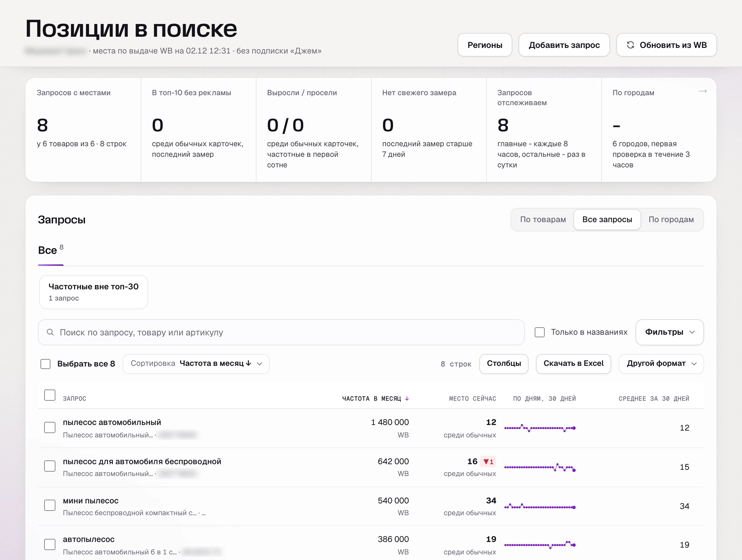Viewport: 742px width, 560px height.
Task: Click the refresh icon in Обновить из WB
Action: coord(630,45)
